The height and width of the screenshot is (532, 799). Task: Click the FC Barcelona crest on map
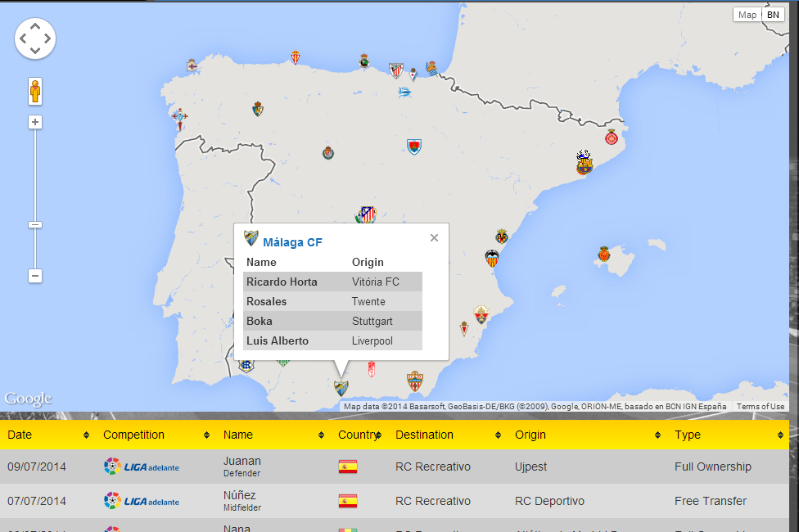pyautogui.click(x=584, y=166)
